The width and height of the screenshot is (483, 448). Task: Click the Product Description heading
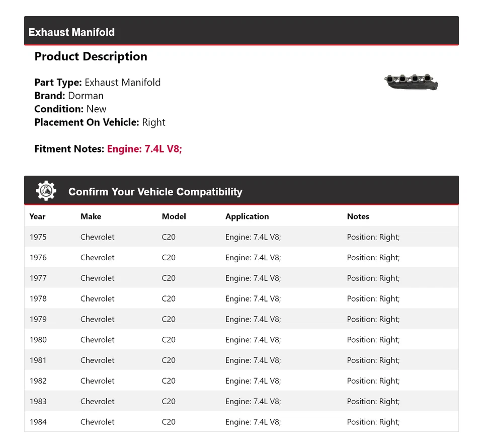[x=91, y=56]
